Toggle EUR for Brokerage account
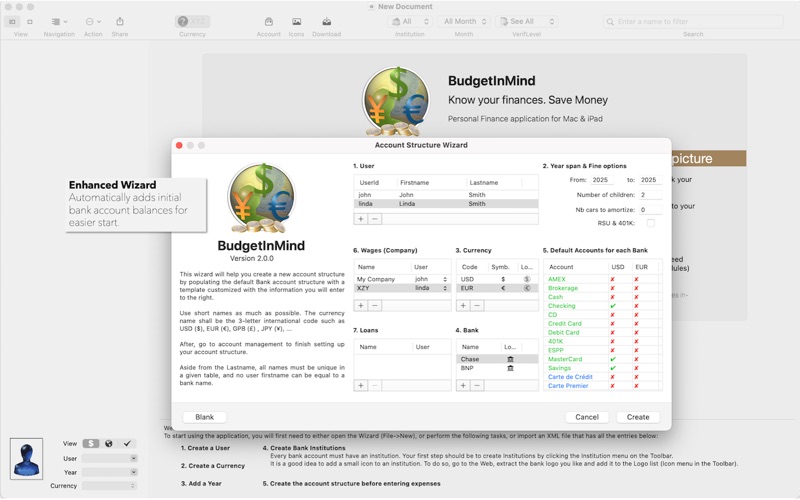 click(x=636, y=288)
